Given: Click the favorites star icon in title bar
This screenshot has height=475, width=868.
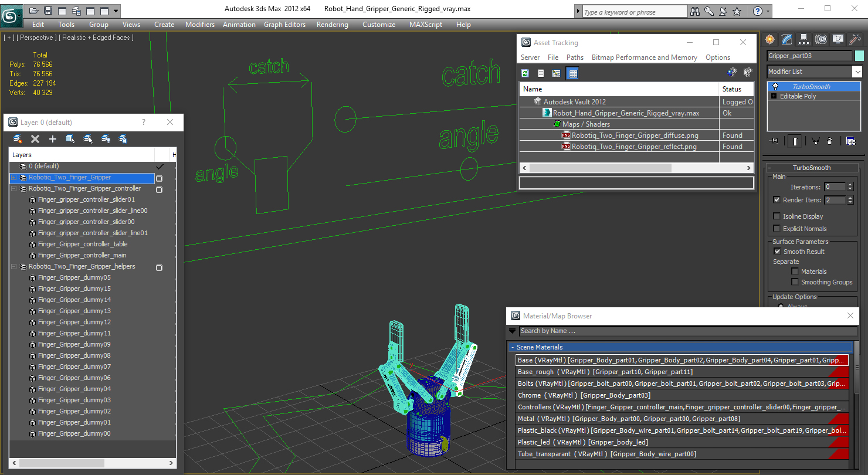Looking at the screenshot, I should pos(737,11).
